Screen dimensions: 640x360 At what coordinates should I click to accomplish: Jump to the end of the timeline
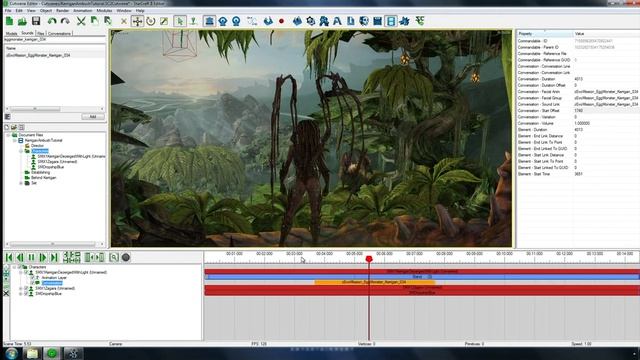point(54,257)
